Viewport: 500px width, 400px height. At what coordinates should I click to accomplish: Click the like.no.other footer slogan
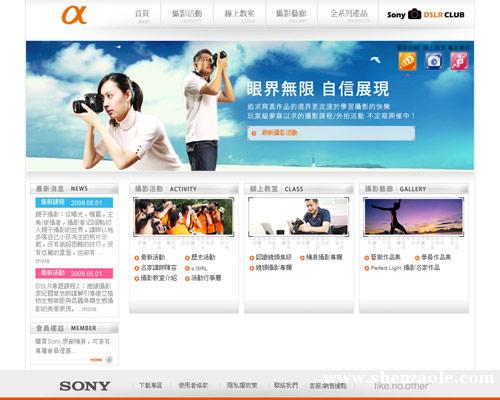click(401, 386)
